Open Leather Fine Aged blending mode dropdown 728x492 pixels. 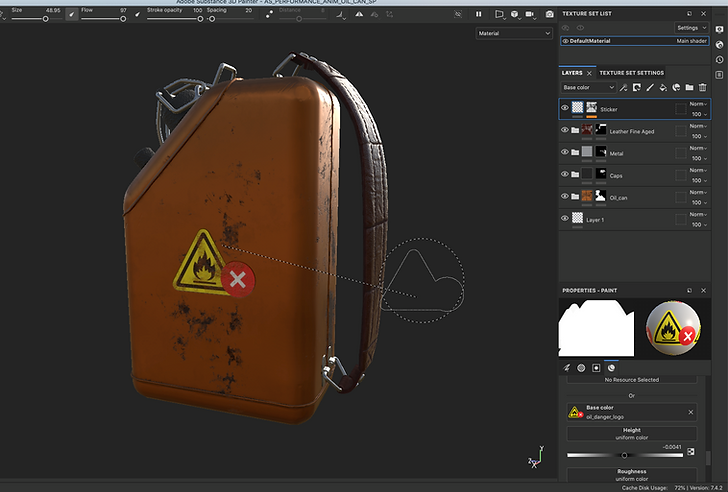point(698,126)
